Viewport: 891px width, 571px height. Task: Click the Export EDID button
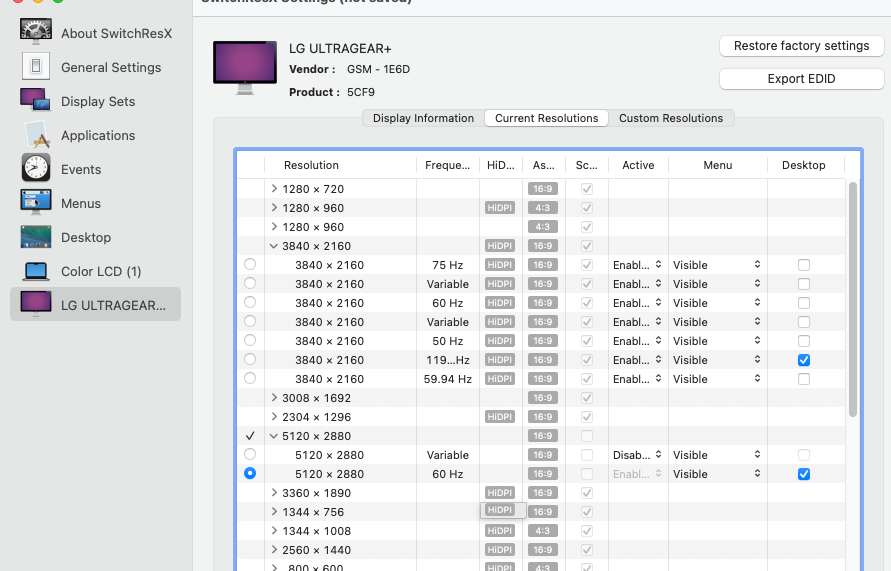click(801, 78)
